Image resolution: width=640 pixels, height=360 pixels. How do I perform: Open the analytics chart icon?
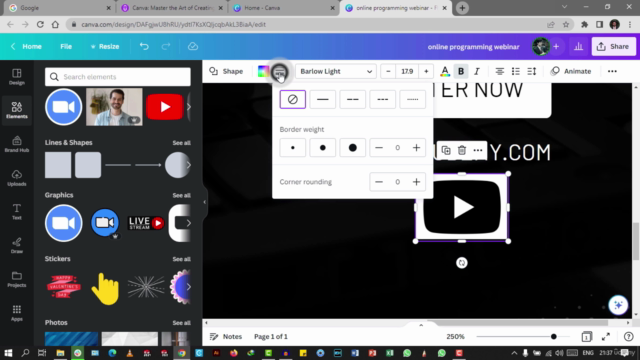pyautogui.click(x=578, y=47)
